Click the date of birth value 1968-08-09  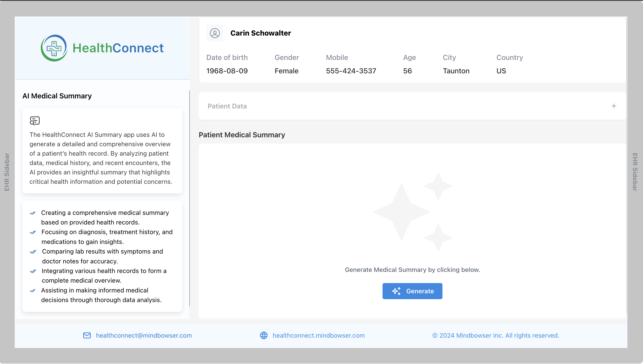(227, 71)
